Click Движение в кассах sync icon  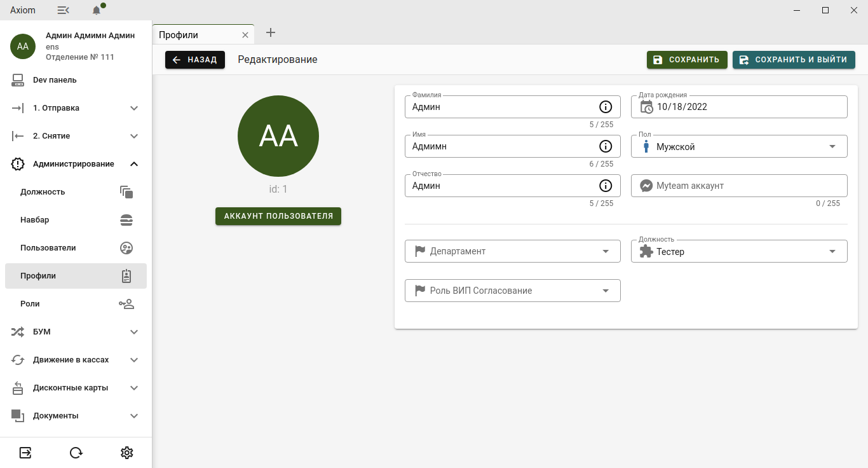point(18,360)
